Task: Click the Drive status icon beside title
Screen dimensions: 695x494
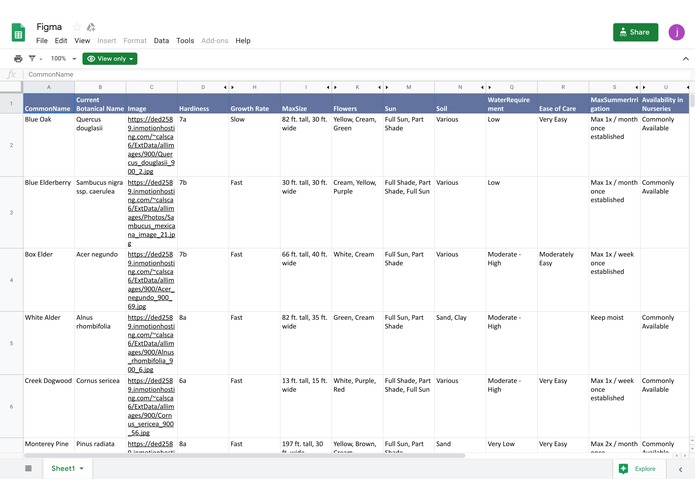Action: [x=91, y=27]
